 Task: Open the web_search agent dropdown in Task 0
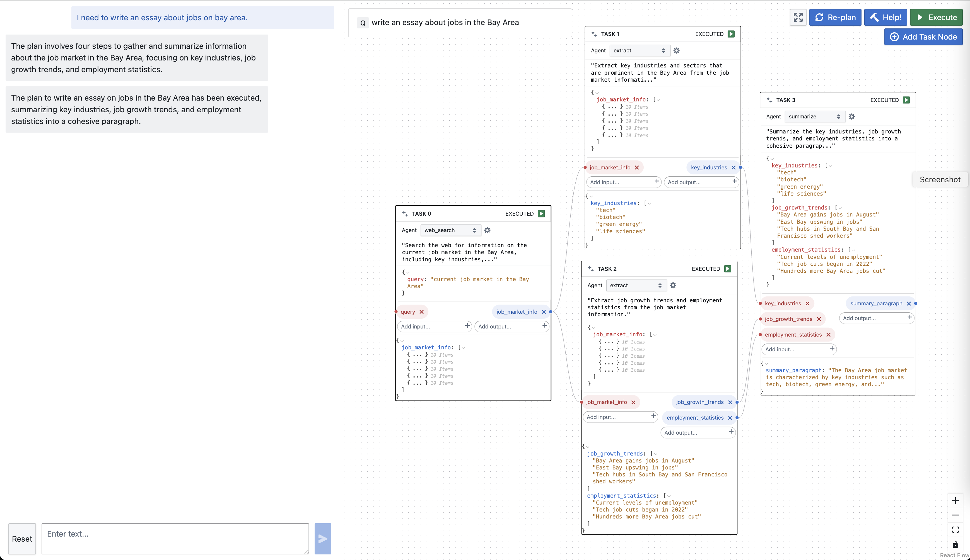450,230
